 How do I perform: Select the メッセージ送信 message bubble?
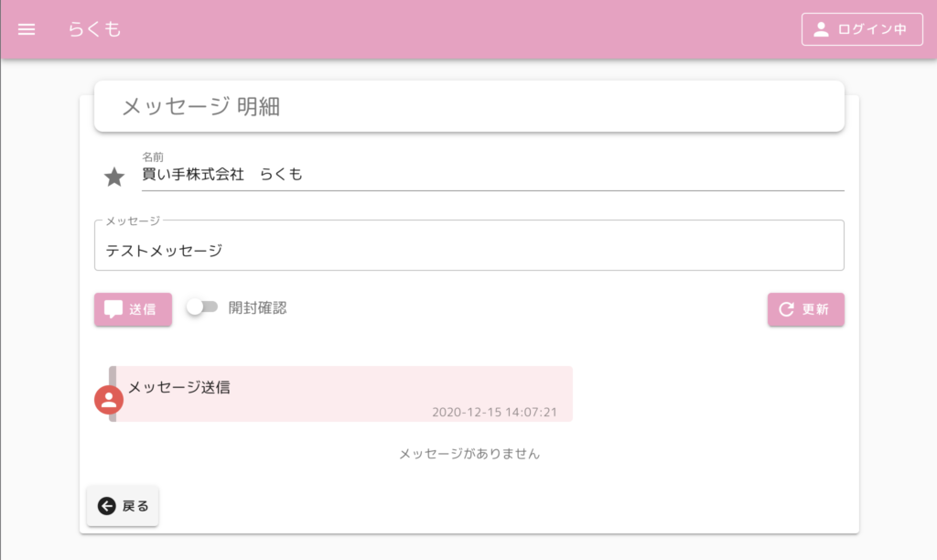(x=340, y=393)
